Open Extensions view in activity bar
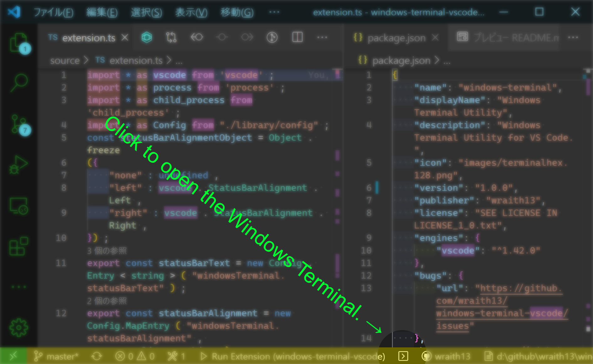Image resolution: width=593 pixels, height=364 pixels. click(x=19, y=246)
